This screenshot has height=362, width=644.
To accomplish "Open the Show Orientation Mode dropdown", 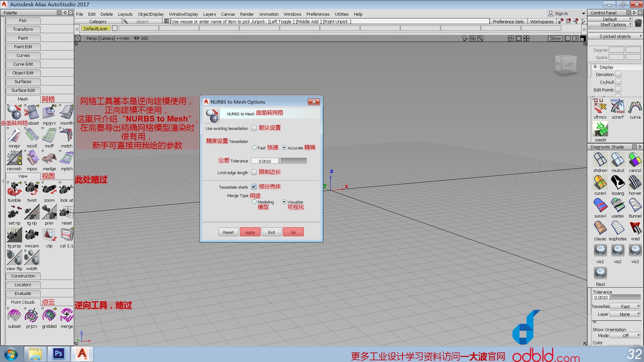I will pos(625,335).
